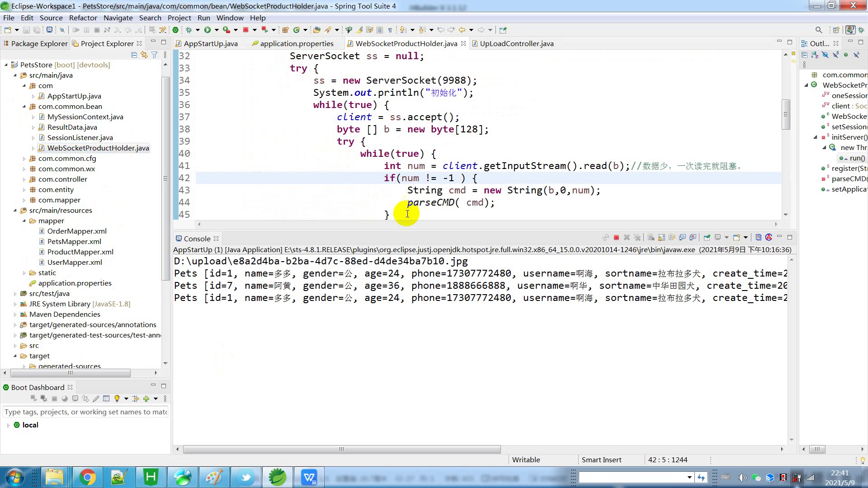Expand the com.common.cfg package
Image resolution: width=868 pixels, height=488 pixels.
pyautogui.click(x=24, y=159)
